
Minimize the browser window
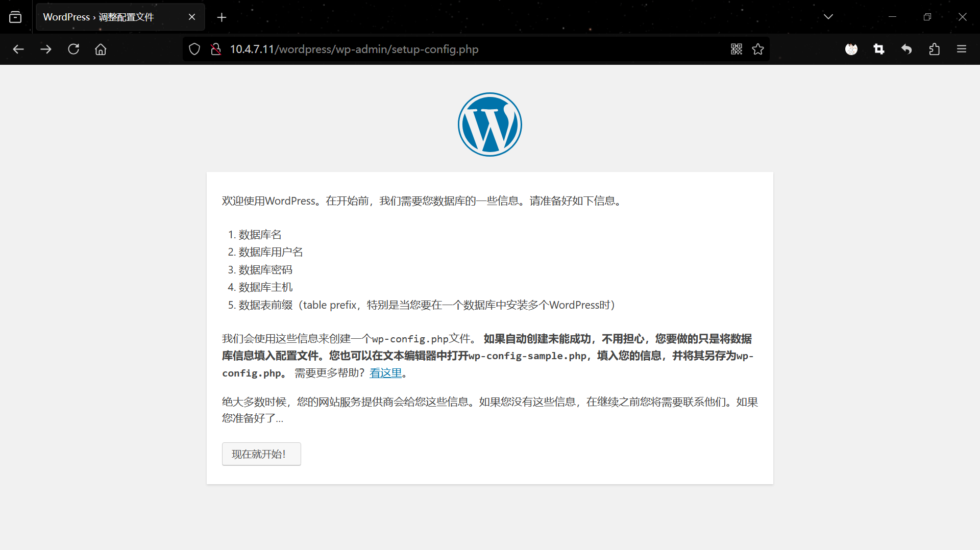(x=892, y=17)
